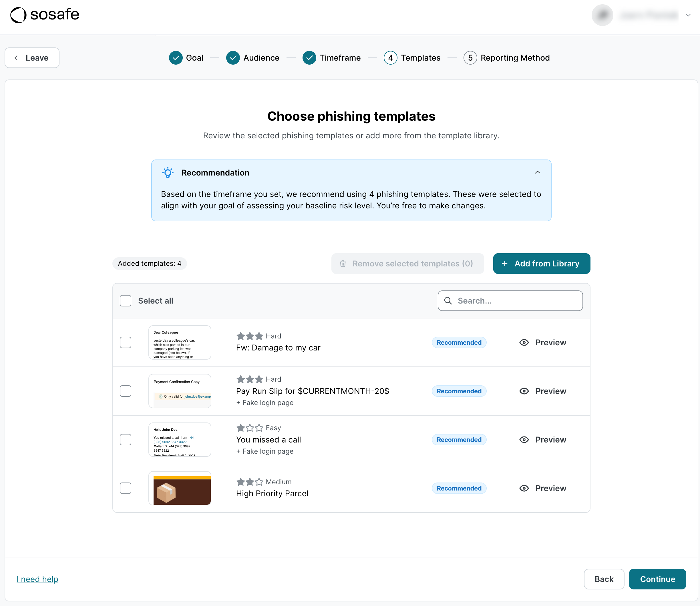This screenshot has width=700, height=606.
Task: Open the user account dropdown arrow
Action: point(688,15)
